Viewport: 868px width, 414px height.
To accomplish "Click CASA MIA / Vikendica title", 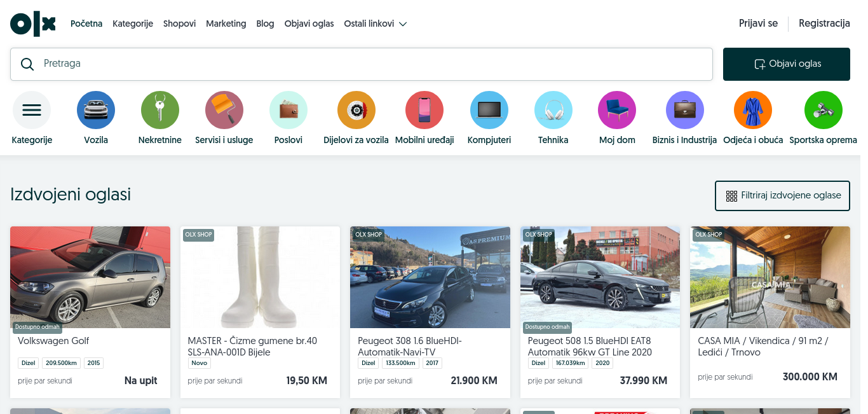I will 763,347.
